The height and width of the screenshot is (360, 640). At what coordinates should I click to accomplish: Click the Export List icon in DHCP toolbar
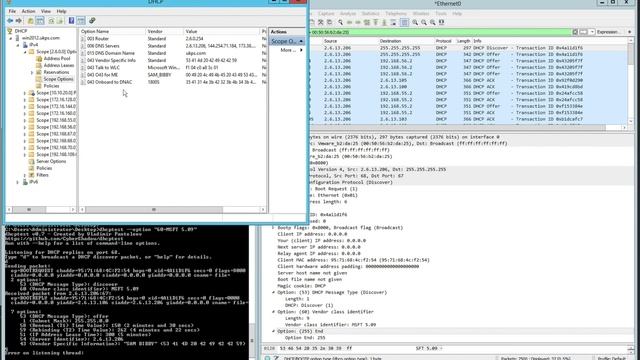pos(60,21)
